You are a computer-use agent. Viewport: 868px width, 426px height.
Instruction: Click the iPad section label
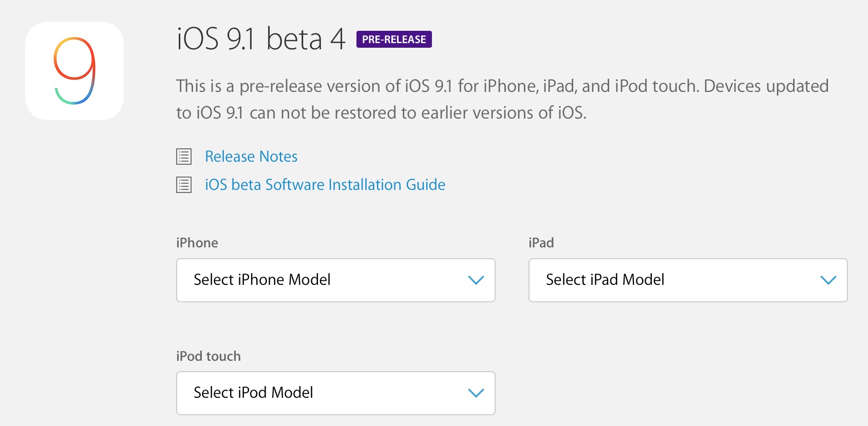(541, 243)
